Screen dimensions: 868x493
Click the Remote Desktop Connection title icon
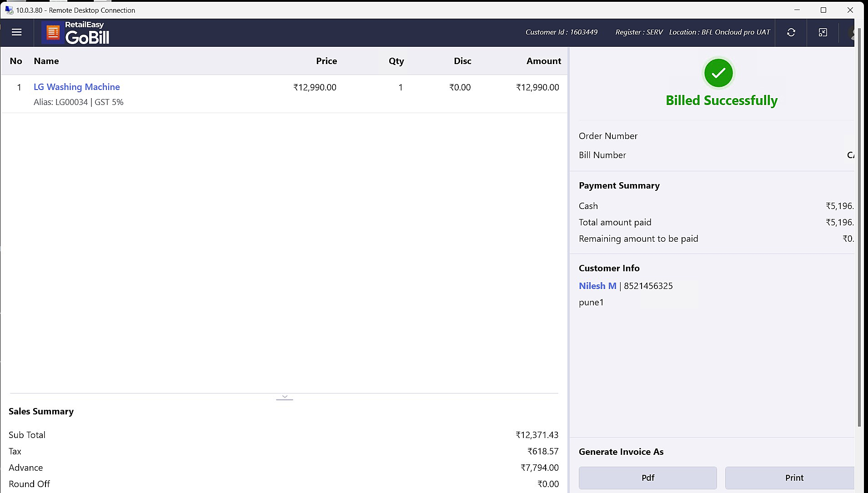click(x=9, y=10)
